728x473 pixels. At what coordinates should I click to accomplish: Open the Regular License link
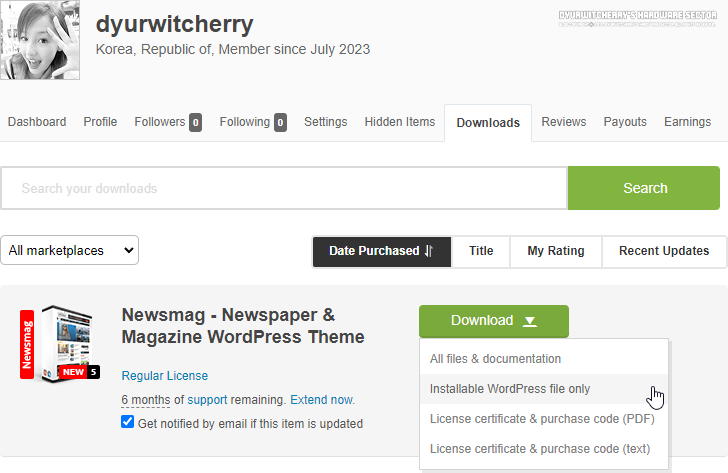[x=165, y=376]
